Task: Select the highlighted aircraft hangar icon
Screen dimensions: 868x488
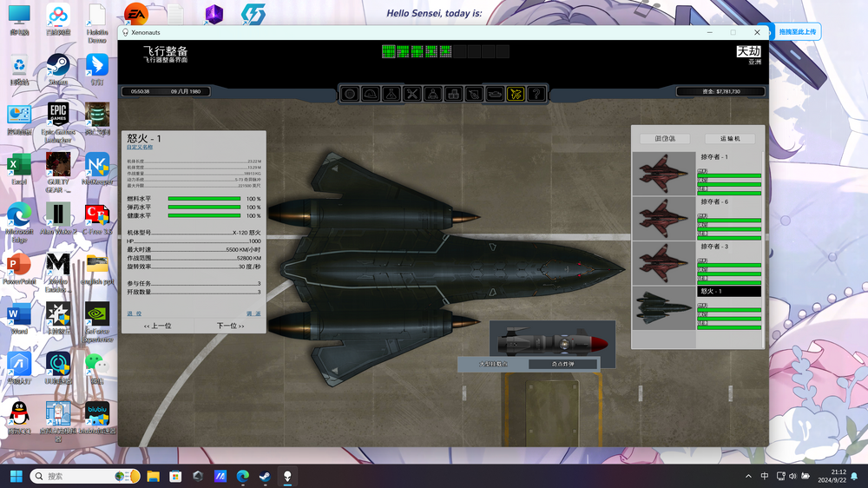Action: (516, 94)
